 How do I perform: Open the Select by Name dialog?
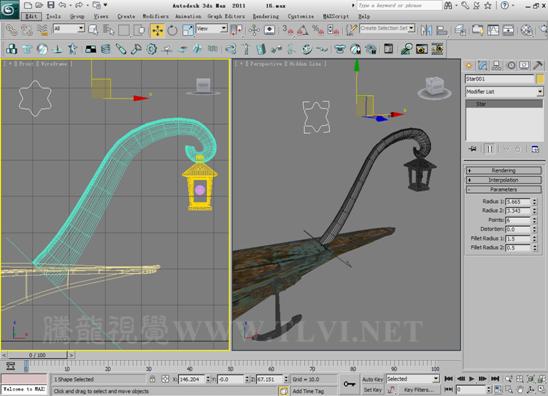coord(109,30)
